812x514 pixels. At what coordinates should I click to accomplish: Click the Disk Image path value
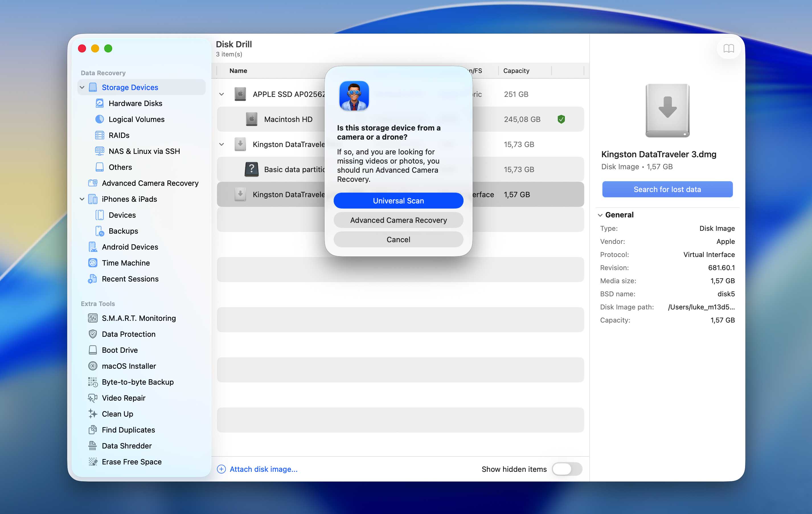[x=702, y=307]
